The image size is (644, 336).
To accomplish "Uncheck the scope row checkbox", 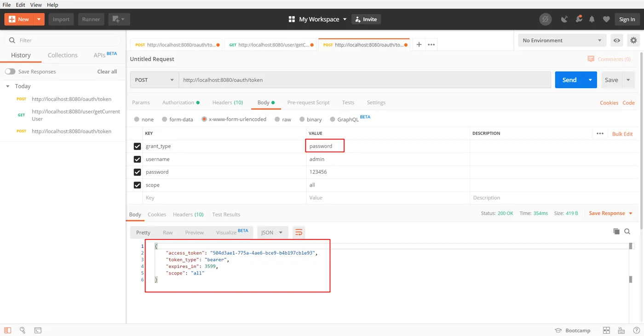I will [x=137, y=185].
